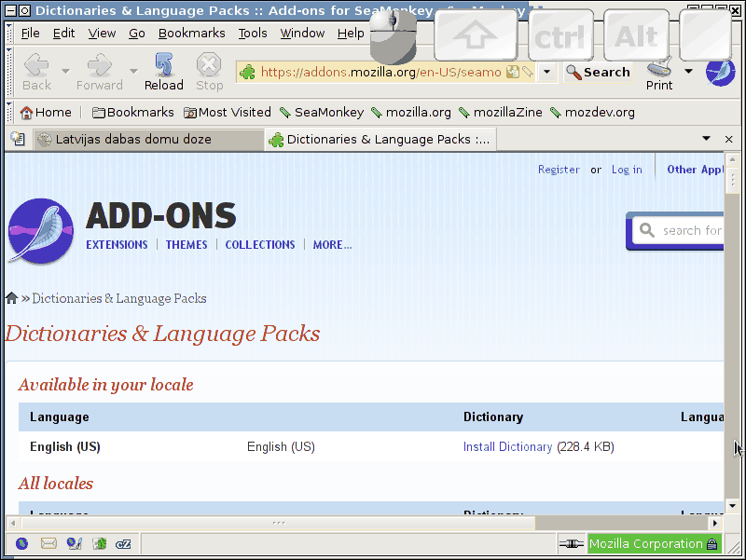Click the magnifier icon in add-ons search box

pos(646,230)
